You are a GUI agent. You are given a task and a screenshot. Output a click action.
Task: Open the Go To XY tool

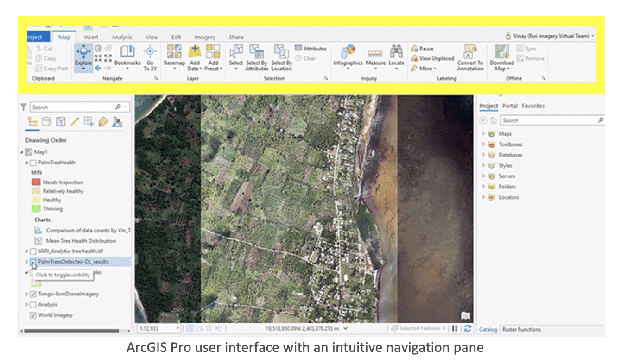tap(150, 57)
